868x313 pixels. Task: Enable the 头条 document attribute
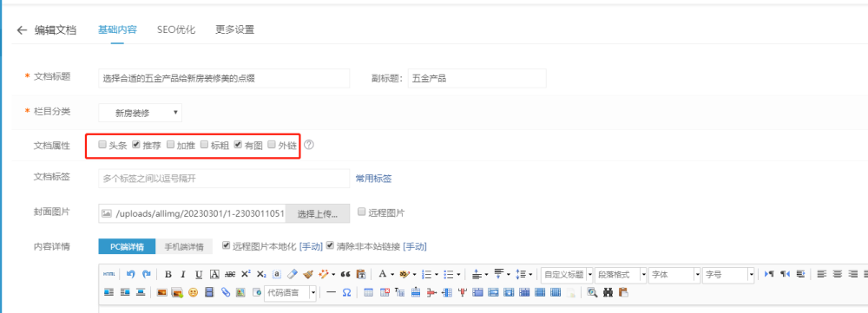point(102,145)
